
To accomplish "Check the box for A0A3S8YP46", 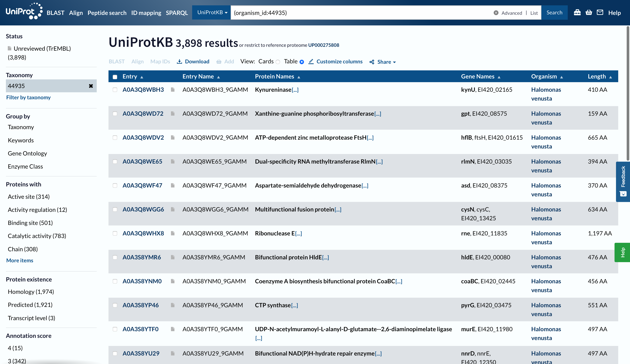I will [115, 305].
